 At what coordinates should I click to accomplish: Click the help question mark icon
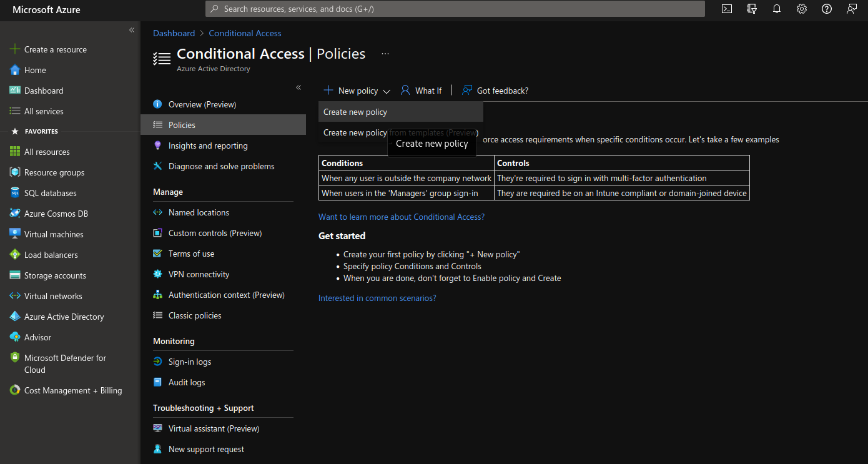tap(827, 9)
